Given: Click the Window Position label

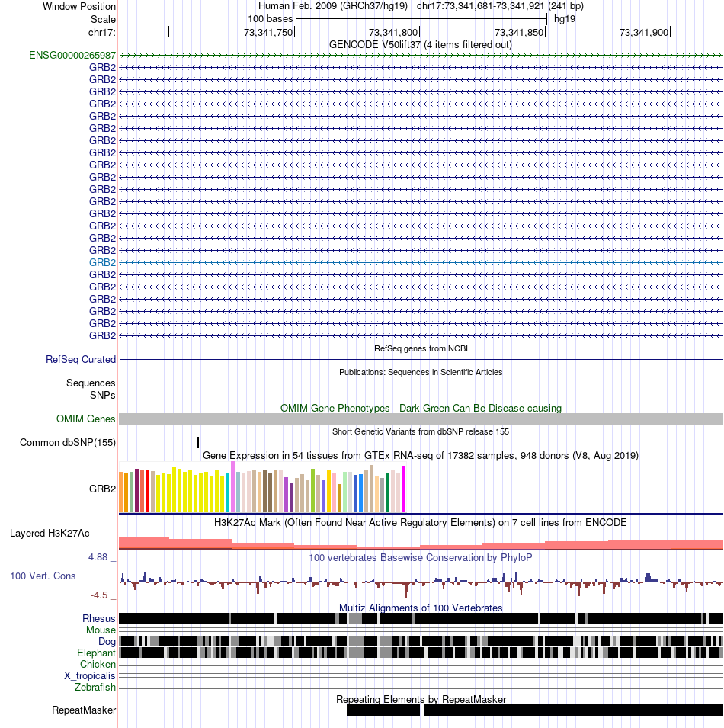Looking at the screenshot, I should coord(79,7).
